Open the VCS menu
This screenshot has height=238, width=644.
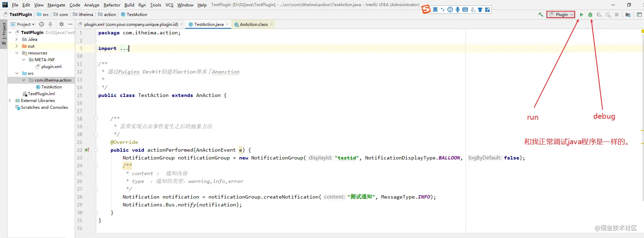pos(169,5)
